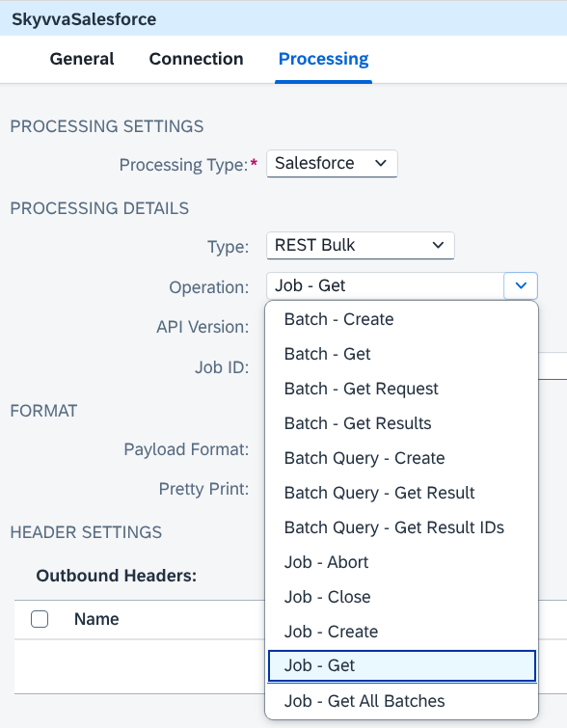Select Batch Query - Create option

click(x=402, y=458)
